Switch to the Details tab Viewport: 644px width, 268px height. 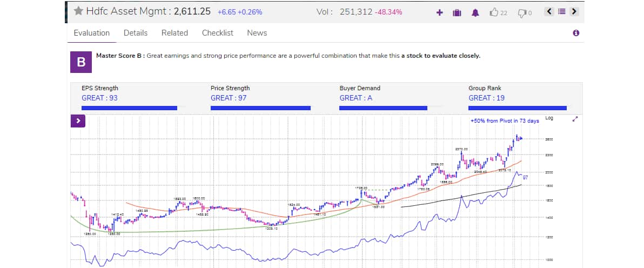point(136,33)
